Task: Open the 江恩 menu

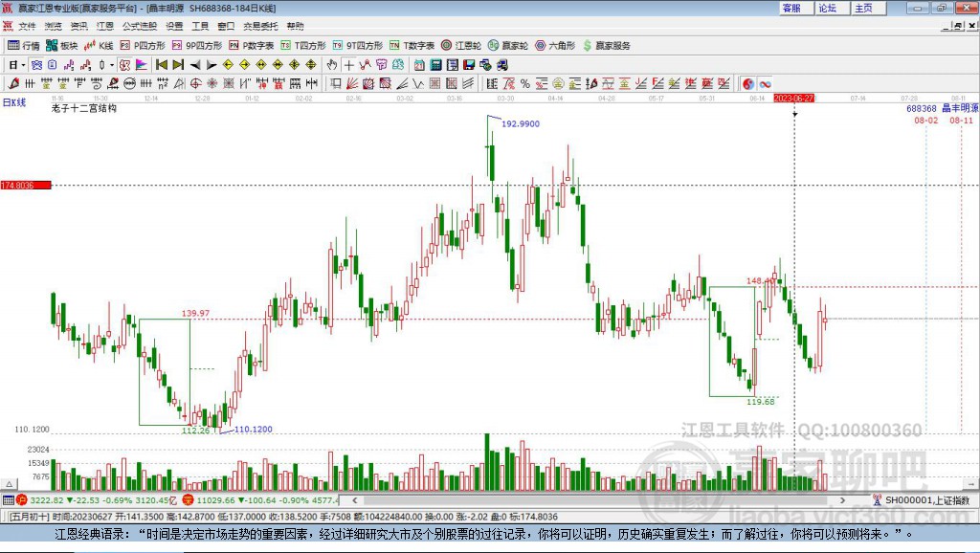Action: (105, 26)
